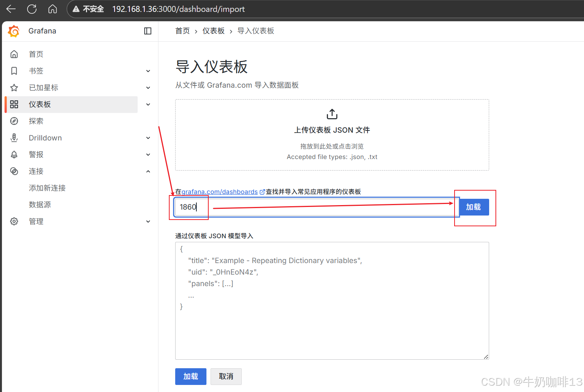Image resolution: width=584 pixels, height=392 pixels.
Task: Expand the 管理 section chevron
Action: [148, 221]
